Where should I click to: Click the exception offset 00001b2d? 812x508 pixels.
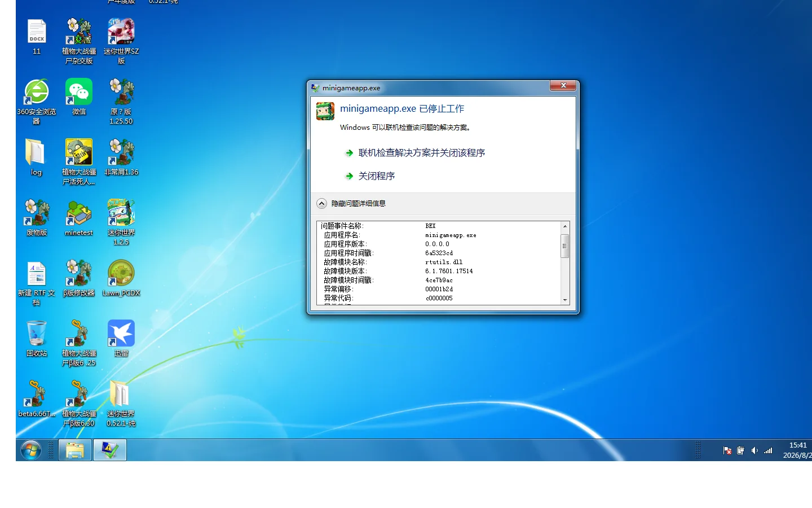coord(439,289)
